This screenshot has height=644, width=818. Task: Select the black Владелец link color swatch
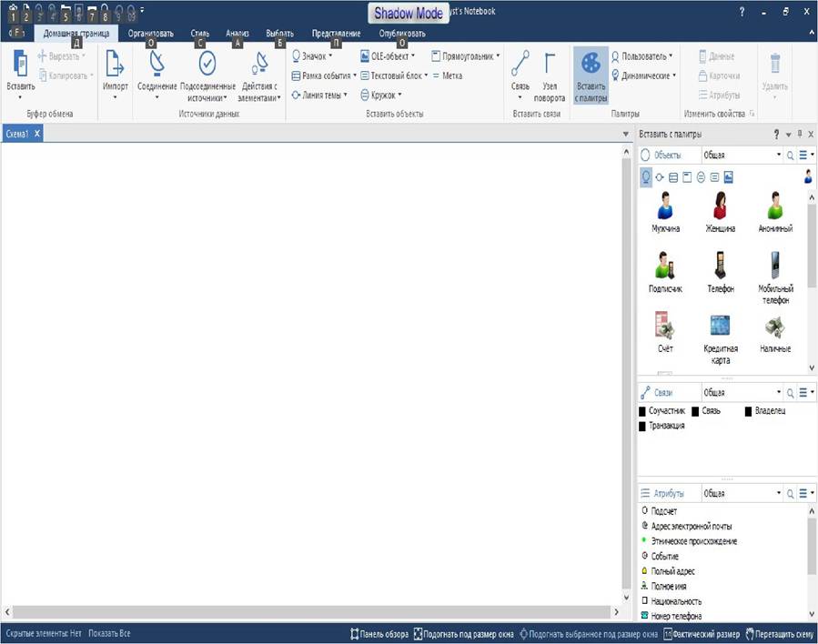748,411
